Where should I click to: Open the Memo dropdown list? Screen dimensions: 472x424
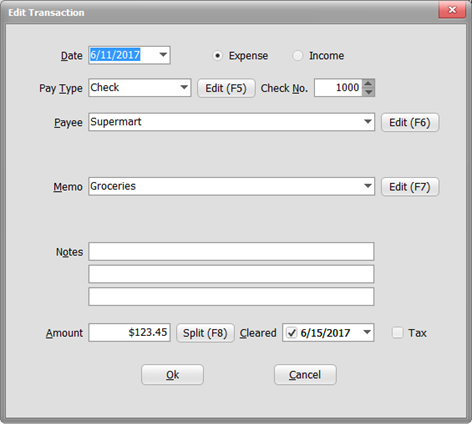point(368,186)
